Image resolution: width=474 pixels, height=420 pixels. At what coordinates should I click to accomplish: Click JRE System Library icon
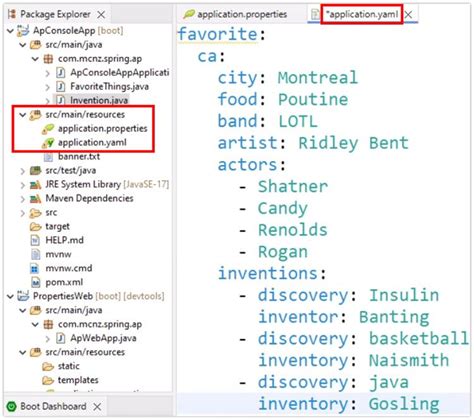pyautogui.click(x=35, y=185)
